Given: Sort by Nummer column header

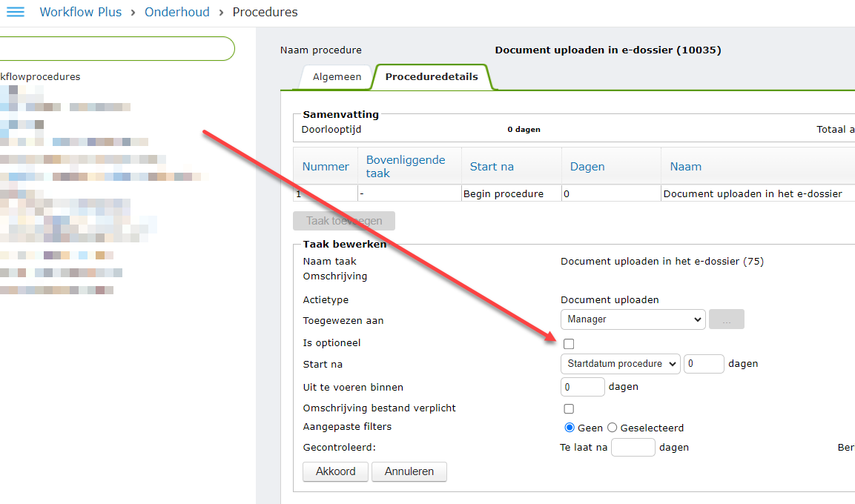Looking at the screenshot, I should pyautogui.click(x=326, y=167).
